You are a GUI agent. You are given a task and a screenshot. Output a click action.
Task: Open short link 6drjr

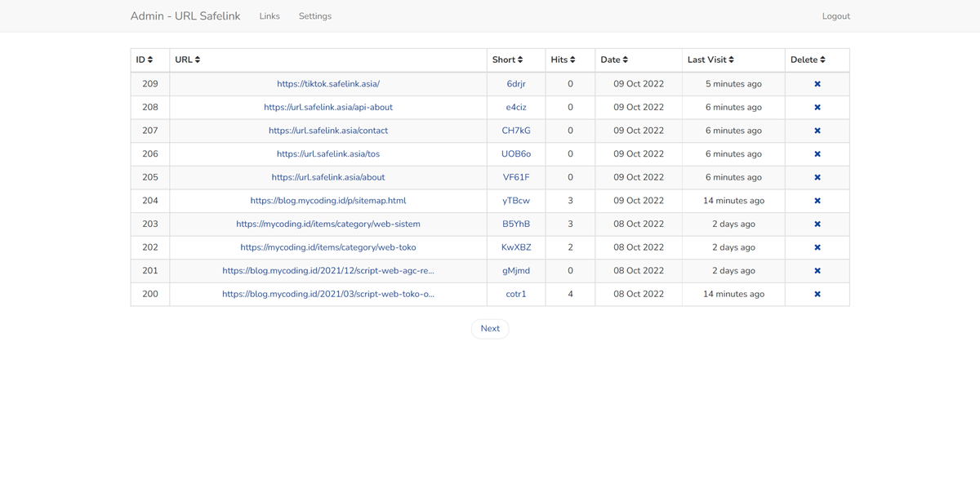point(516,84)
